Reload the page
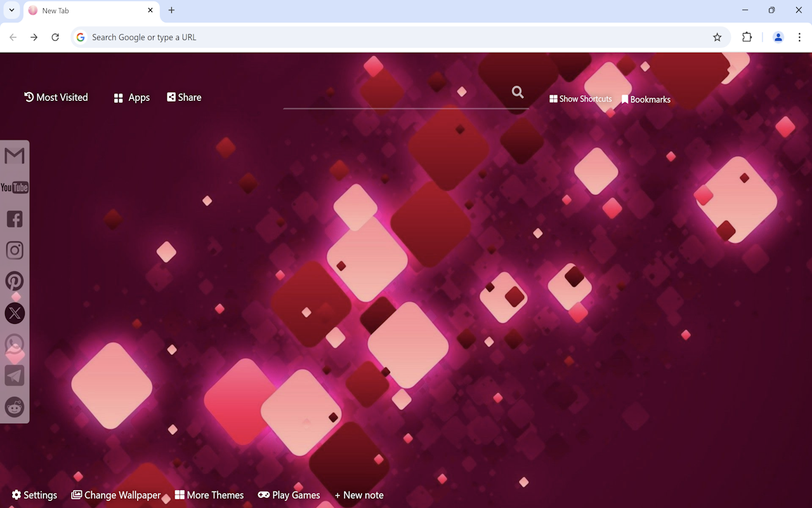This screenshot has width=812, height=508. pyautogui.click(x=55, y=37)
